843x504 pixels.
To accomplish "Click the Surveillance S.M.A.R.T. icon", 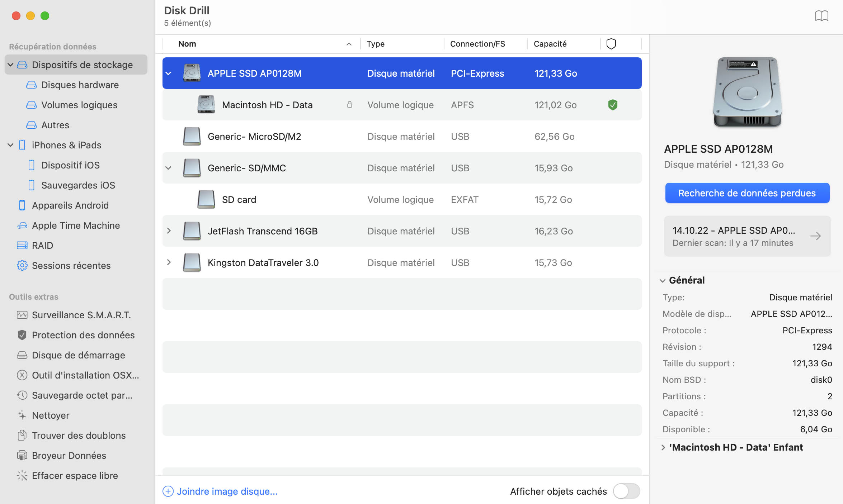I will [x=22, y=315].
